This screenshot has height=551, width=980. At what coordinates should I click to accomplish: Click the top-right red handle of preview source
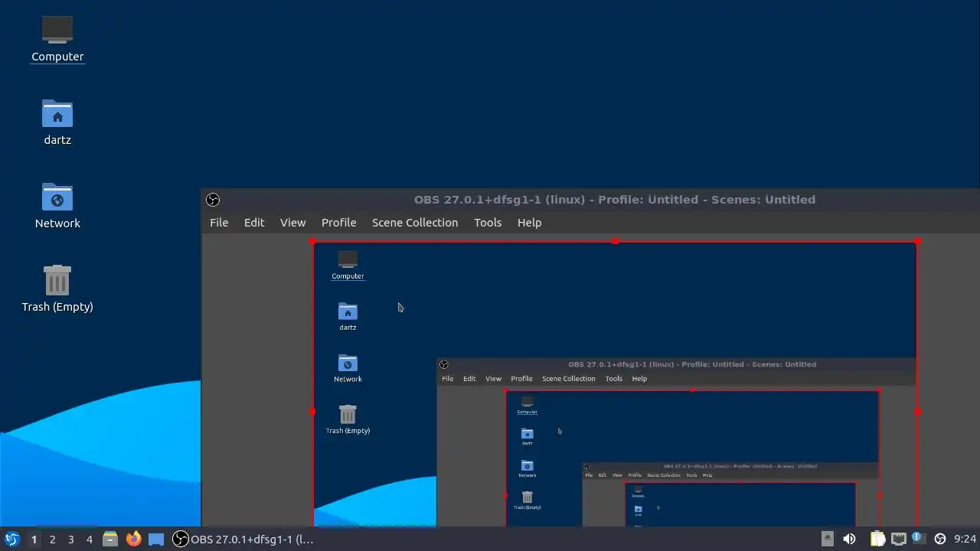[x=917, y=242]
